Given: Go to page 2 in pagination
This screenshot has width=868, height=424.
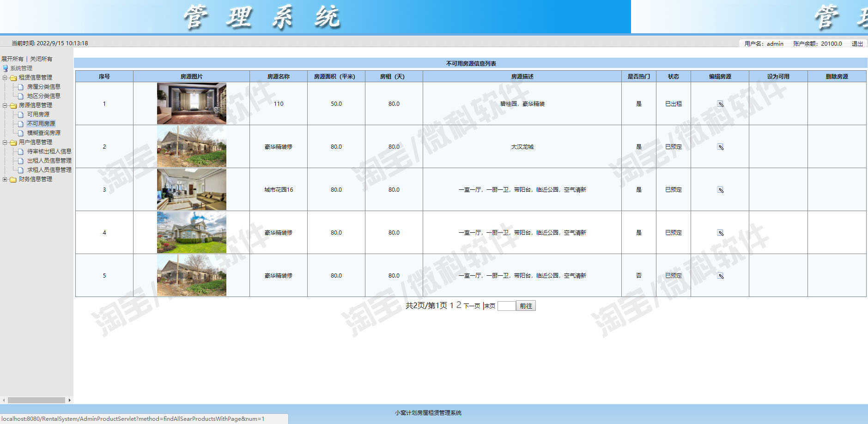Looking at the screenshot, I should point(459,305).
